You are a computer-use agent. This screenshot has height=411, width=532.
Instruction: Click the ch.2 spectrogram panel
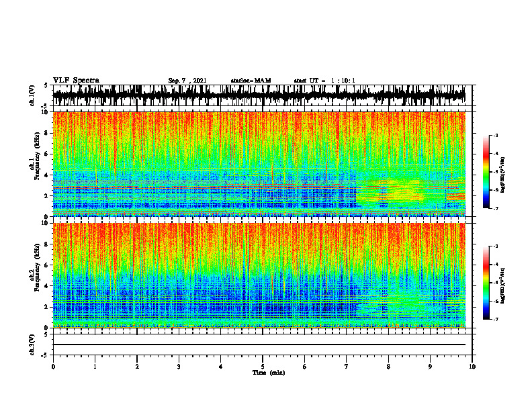coord(259,275)
